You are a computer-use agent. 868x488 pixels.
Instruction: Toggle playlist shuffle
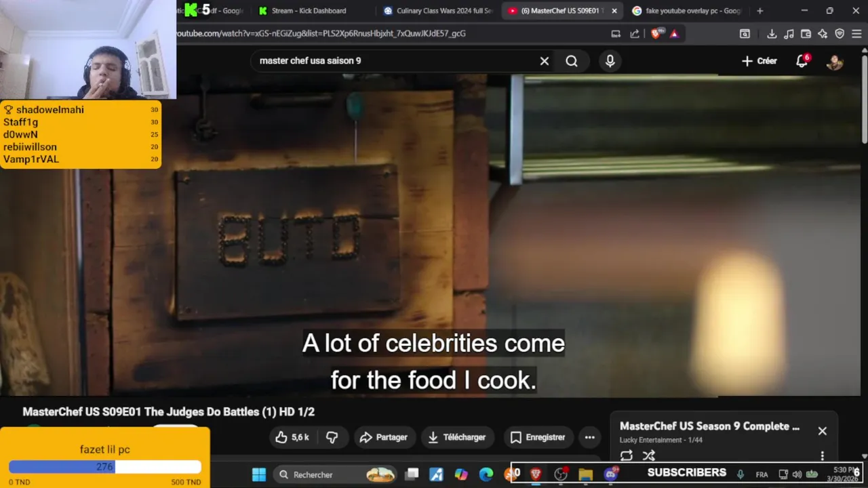(649, 455)
